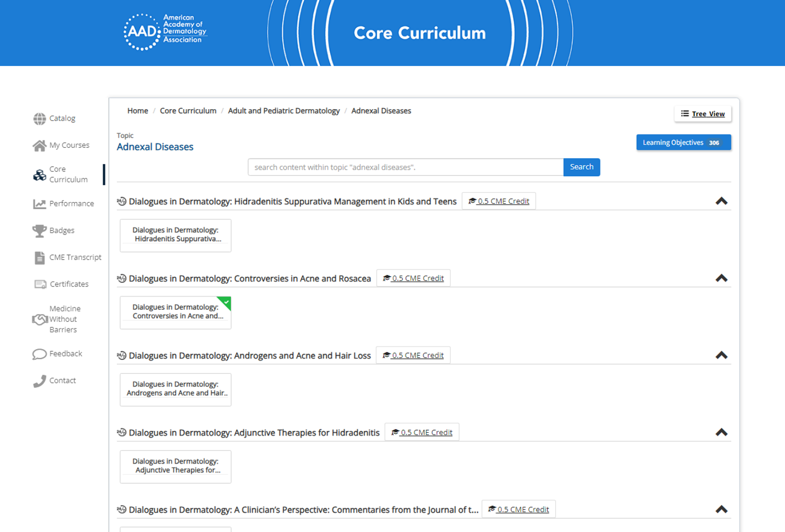Image resolution: width=785 pixels, height=532 pixels.
Task: Click the Medicine Without Barriers handshake icon
Action: point(40,320)
